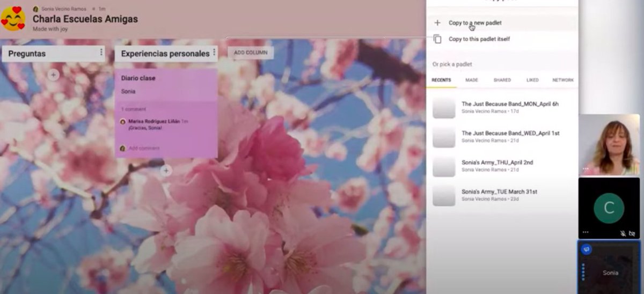Select Sonia's presentation tile
644x294 pixels.
(609, 267)
